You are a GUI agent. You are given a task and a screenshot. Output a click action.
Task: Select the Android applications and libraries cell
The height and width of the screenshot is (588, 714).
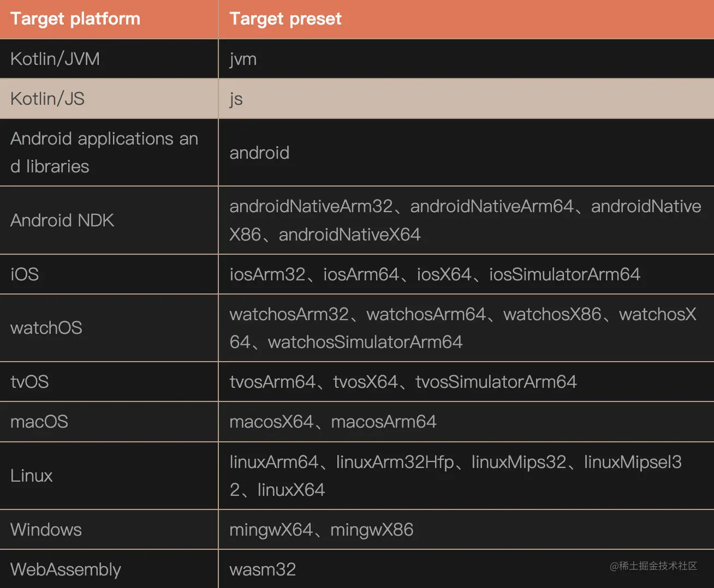(x=104, y=152)
